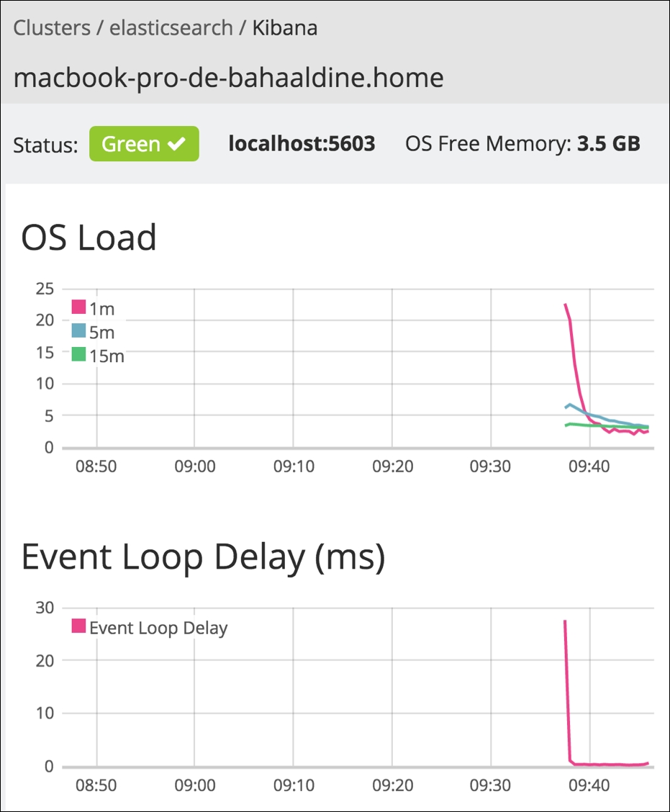Click the 09:00 tick on Event Loop chart
670x812 pixels.
(195, 785)
